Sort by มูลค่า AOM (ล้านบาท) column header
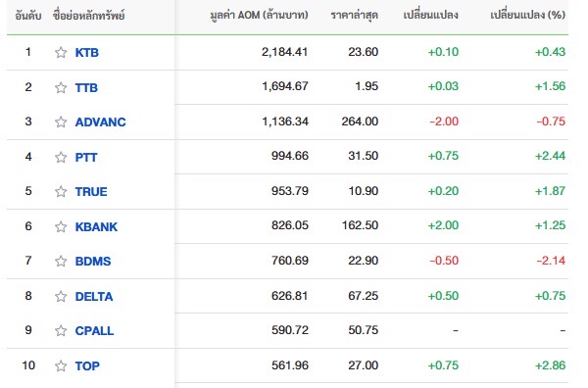The image size is (588, 388). point(259,16)
